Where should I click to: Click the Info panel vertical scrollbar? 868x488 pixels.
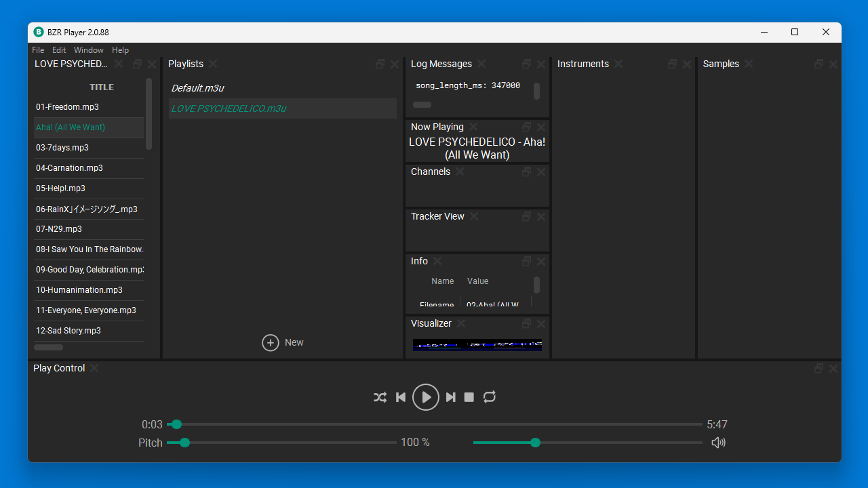pos(536,285)
